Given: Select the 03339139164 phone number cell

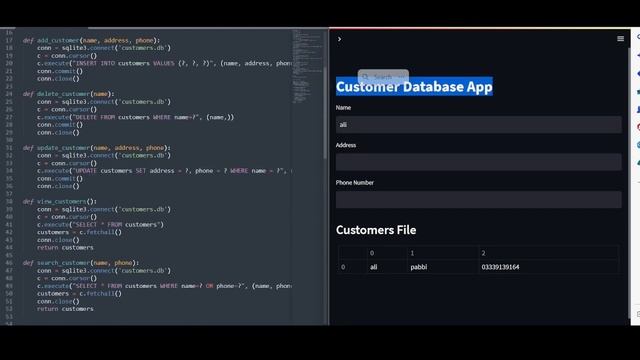Looking at the screenshot, I should (548, 267).
